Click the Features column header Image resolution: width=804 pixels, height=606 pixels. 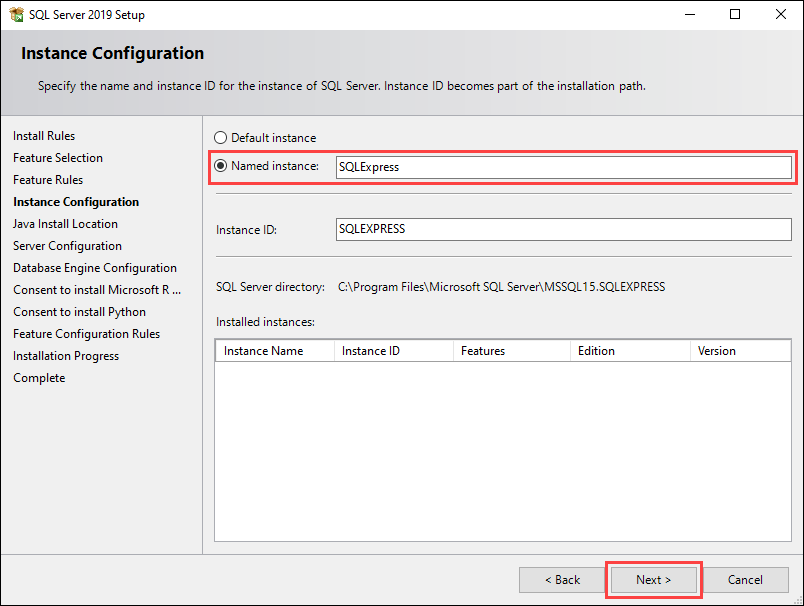pos(483,351)
